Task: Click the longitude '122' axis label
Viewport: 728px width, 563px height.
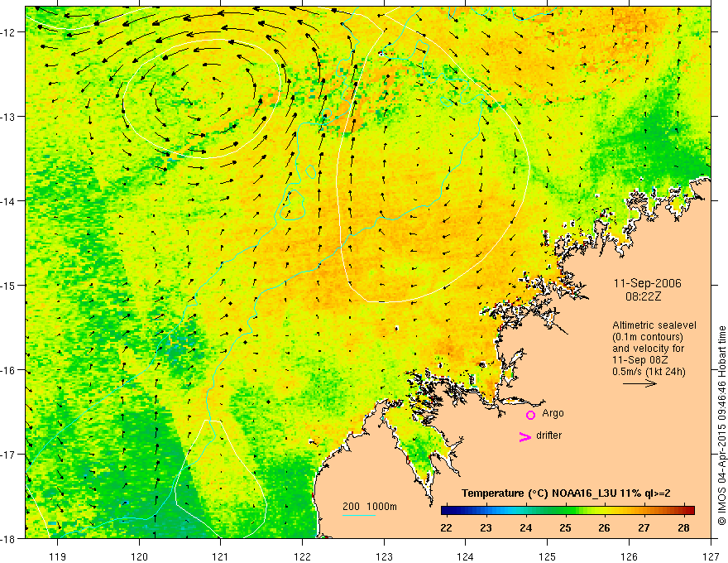Action: point(302,556)
